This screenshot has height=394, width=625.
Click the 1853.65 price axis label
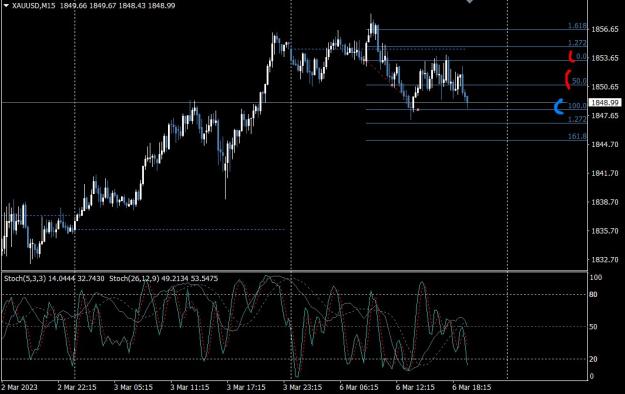(x=605, y=58)
